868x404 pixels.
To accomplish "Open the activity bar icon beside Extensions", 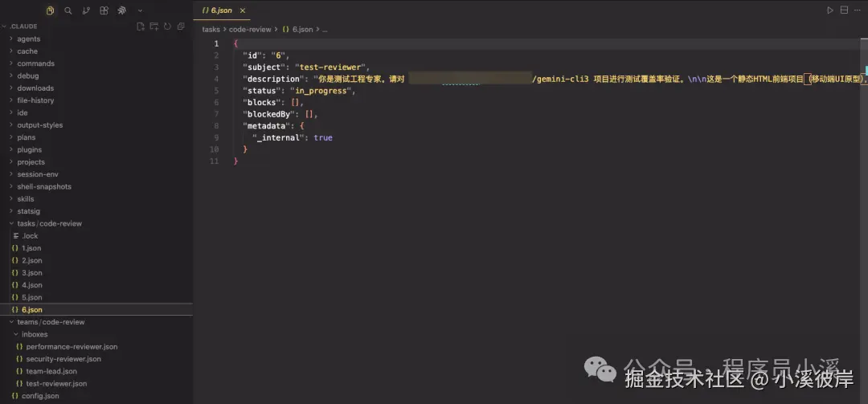I will (122, 10).
